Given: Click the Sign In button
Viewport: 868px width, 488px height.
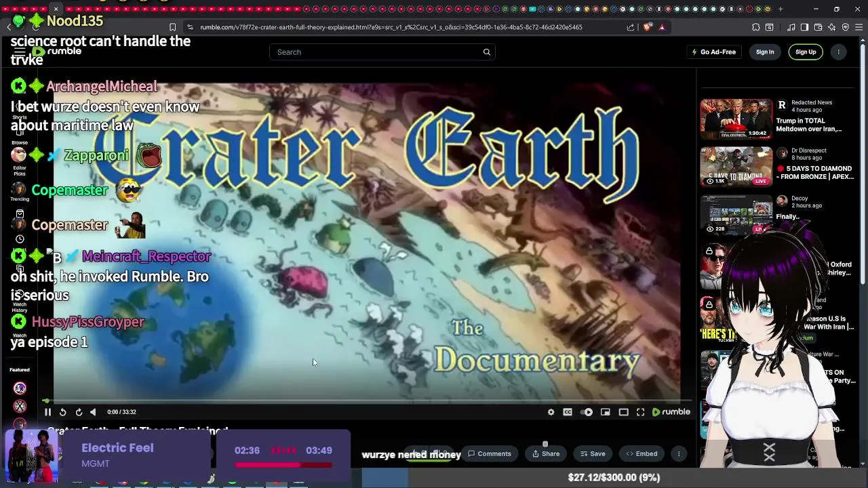Looking at the screenshot, I should (765, 52).
